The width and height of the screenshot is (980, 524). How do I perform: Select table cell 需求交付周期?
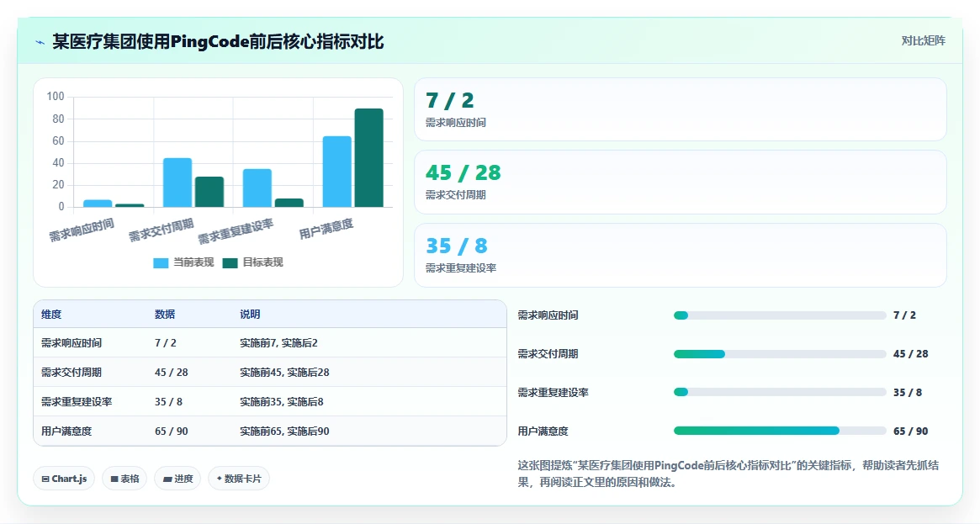point(72,373)
